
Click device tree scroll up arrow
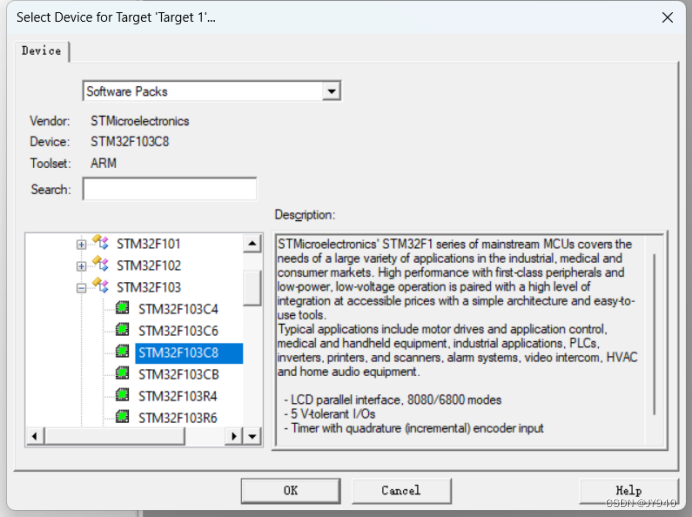pyautogui.click(x=252, y=243)
